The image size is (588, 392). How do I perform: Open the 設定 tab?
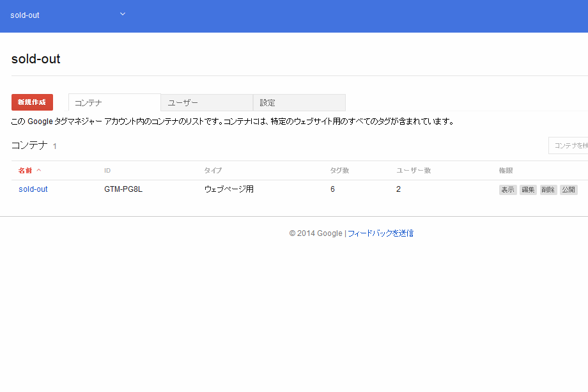[299, 103]
